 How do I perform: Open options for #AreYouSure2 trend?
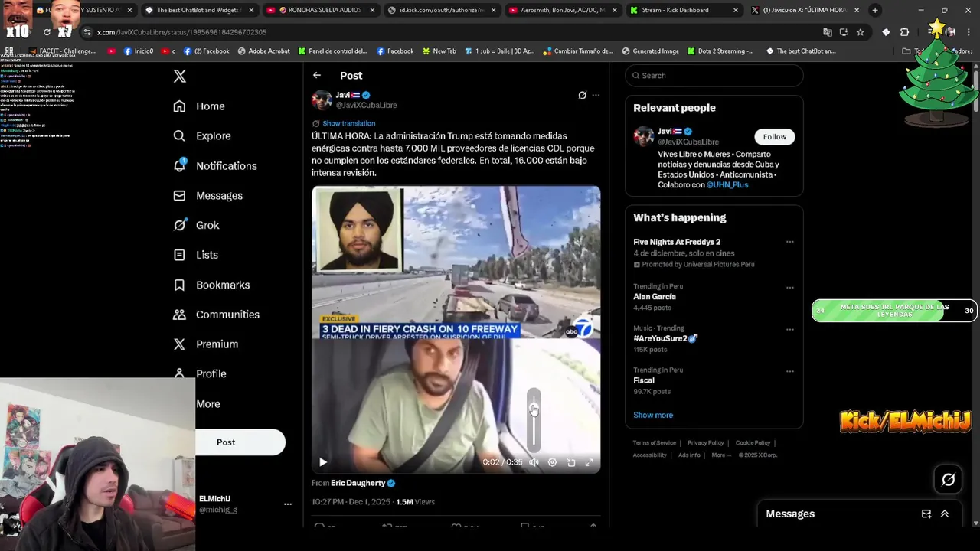[789, 330]
